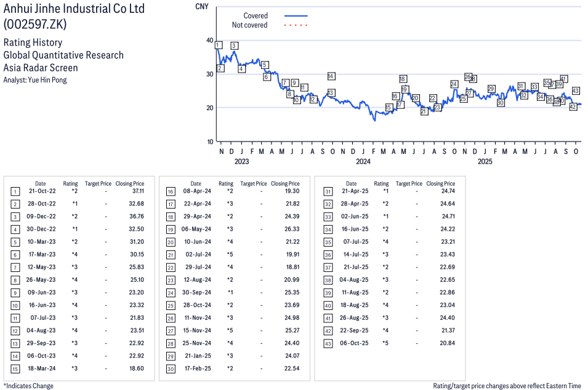Click the red dotted Not covered legend line
Screen dimensions: 588x390
pos(296,25)
